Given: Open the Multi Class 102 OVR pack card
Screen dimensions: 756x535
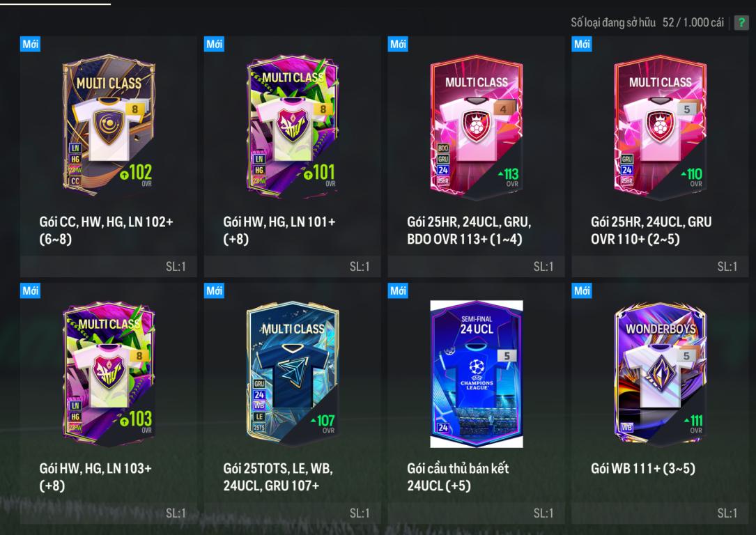Looking at the screenshot, I should tap(109, 123).
